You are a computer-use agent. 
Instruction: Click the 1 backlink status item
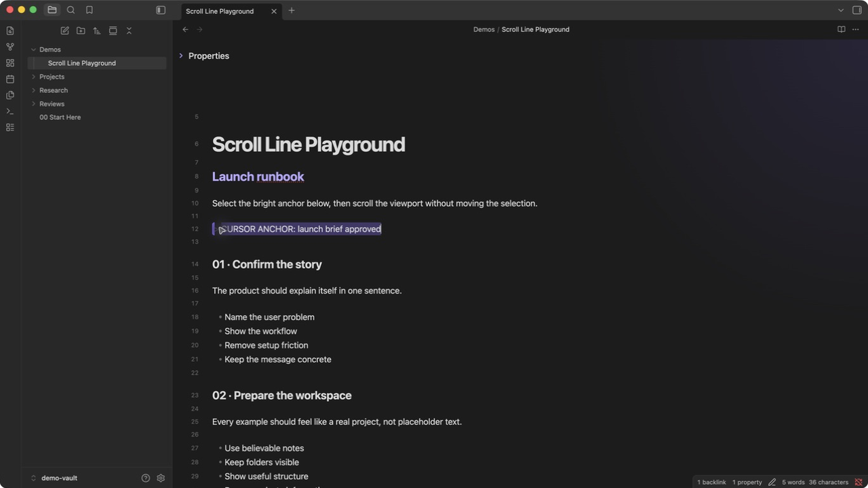coord(711,482)
